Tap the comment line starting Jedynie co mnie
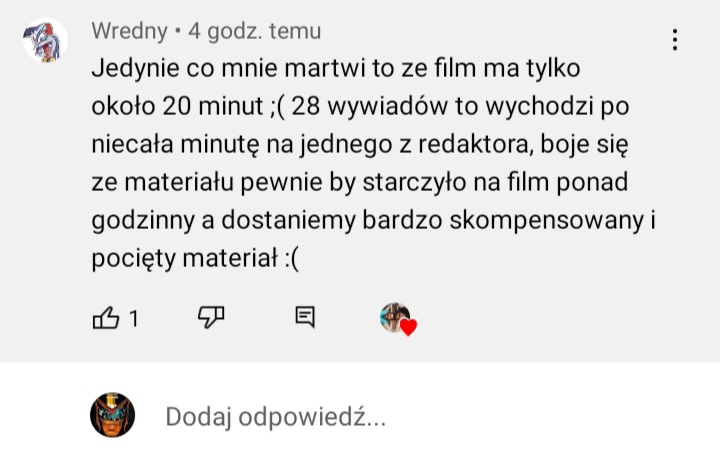The height and width of the screenshot is (460, 720). (336, 69)
